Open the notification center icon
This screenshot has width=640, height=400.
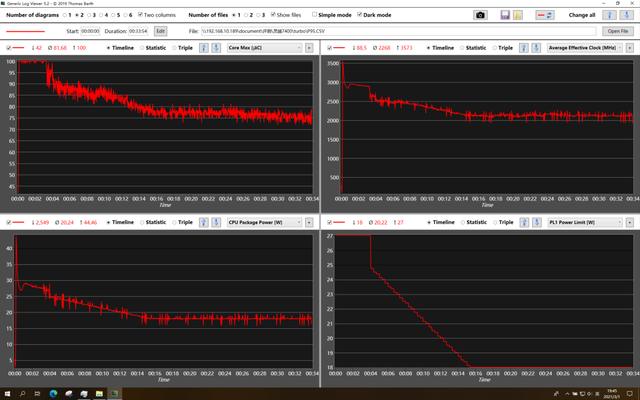(629, 394)
